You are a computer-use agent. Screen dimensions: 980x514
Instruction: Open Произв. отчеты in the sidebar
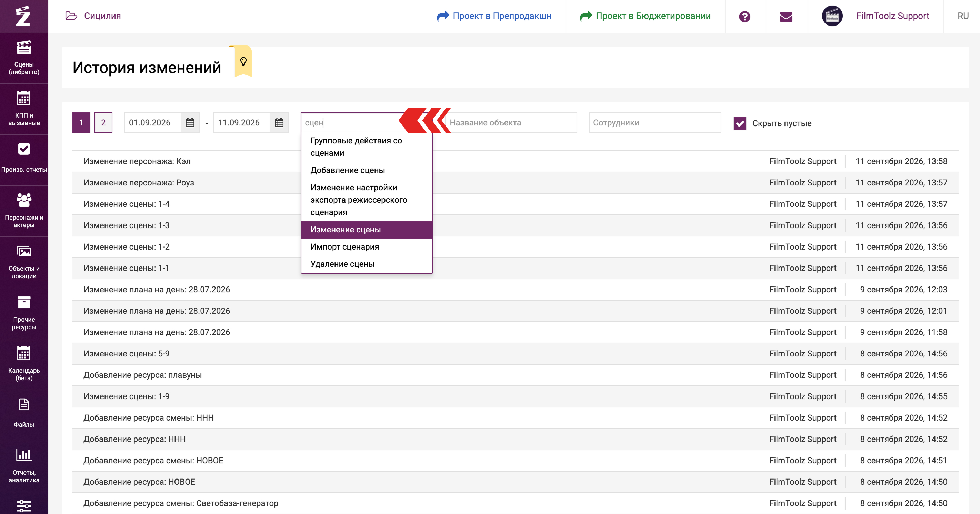(24, 160)
